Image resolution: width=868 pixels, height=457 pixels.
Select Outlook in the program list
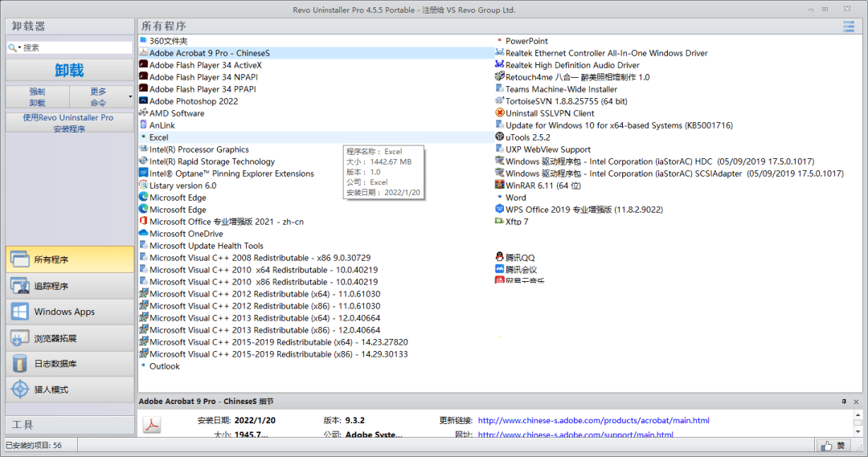pos(165,366)
